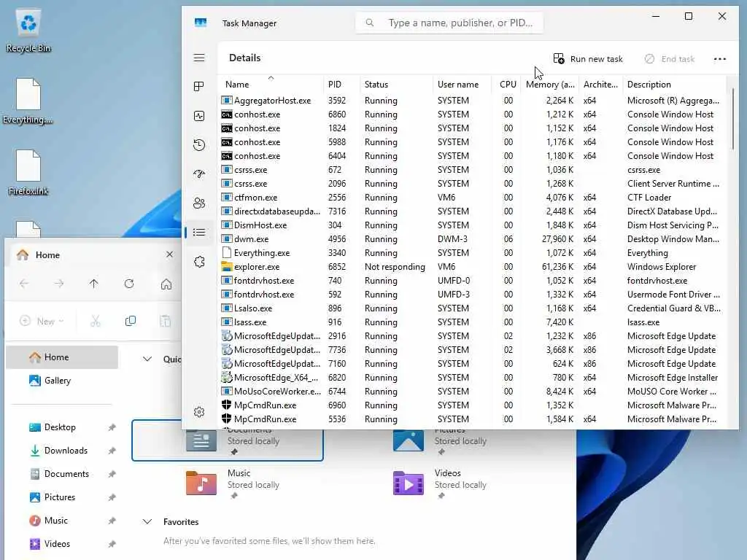Open App history page in Task Manager sidebar
The width and height of the screenshot is (747, 560).
click(x=199, y=145)
